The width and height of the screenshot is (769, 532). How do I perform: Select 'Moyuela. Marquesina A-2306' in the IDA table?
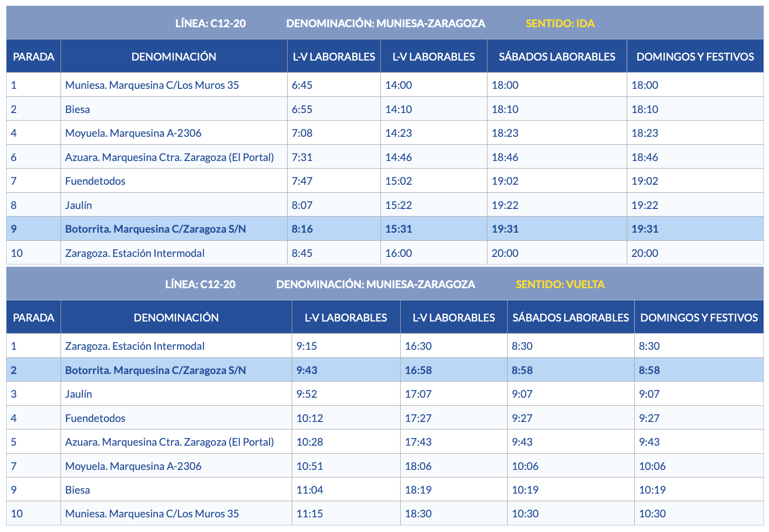coord(133,133)
